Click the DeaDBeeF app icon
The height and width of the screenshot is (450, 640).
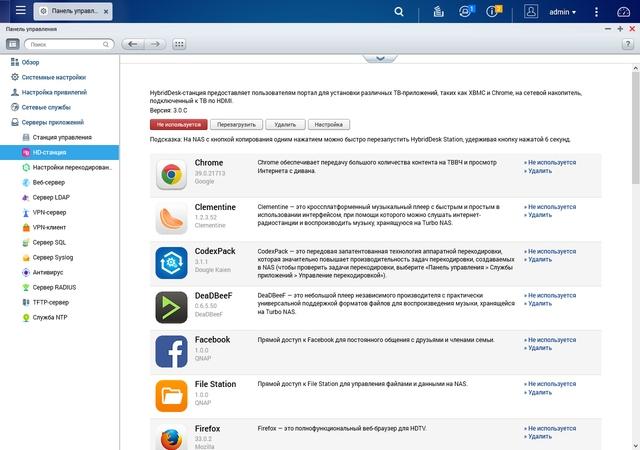tap(171, 307)
